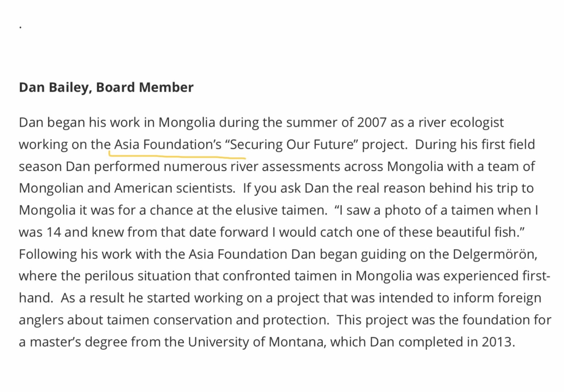Click the underlined "Asia Foundation's" text
564x392 pixels.
point(168,144)
